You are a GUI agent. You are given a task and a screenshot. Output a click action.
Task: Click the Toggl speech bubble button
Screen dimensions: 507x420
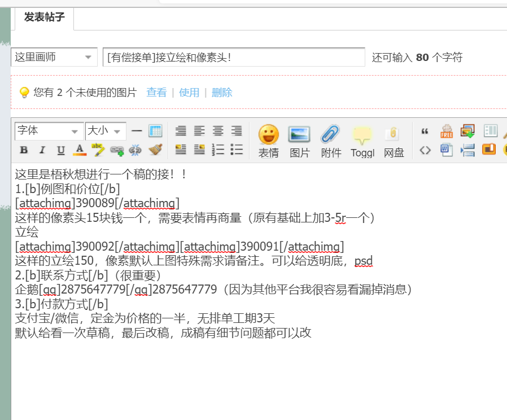pyautogui.click(x=362, y=141)
